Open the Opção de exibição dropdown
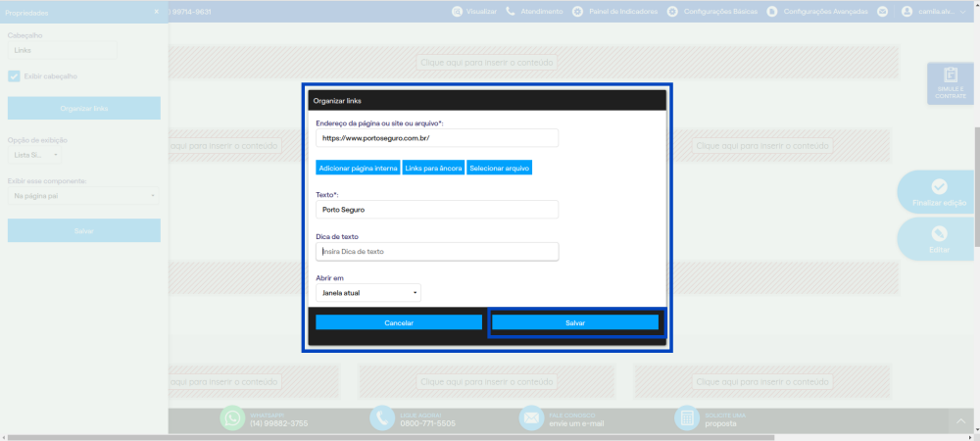 [34, 154]
